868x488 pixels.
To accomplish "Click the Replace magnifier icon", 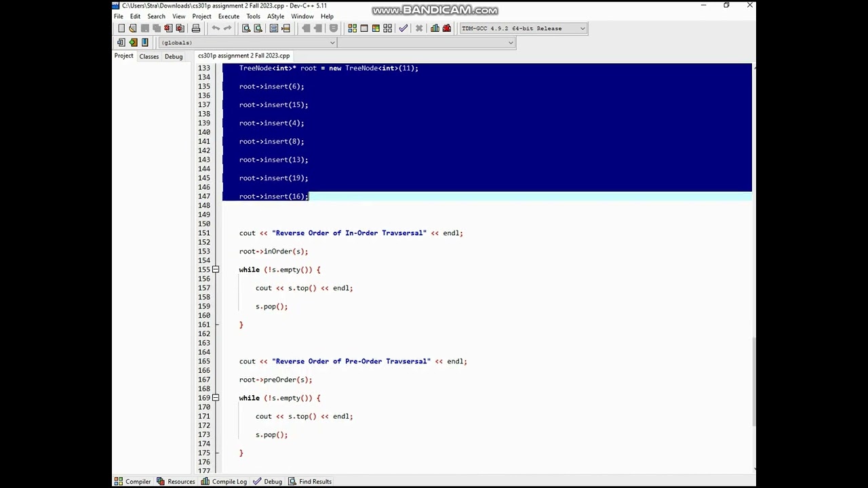I will (x=258, y=28).
